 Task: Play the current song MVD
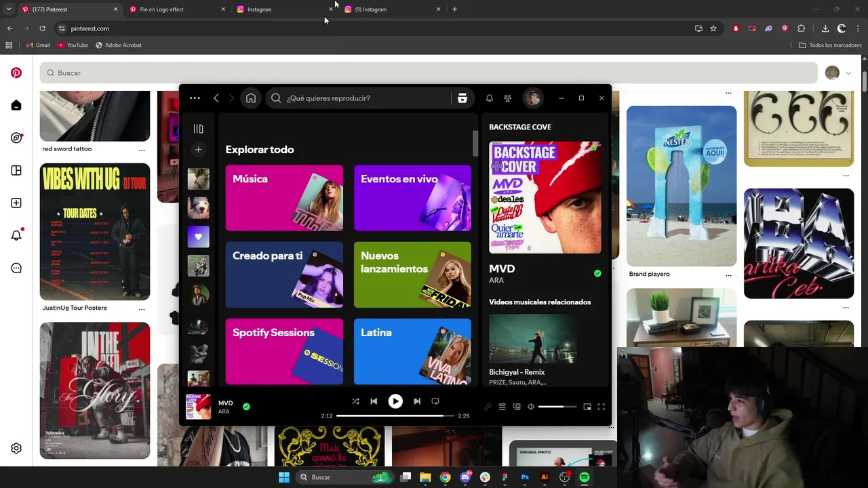395,401
